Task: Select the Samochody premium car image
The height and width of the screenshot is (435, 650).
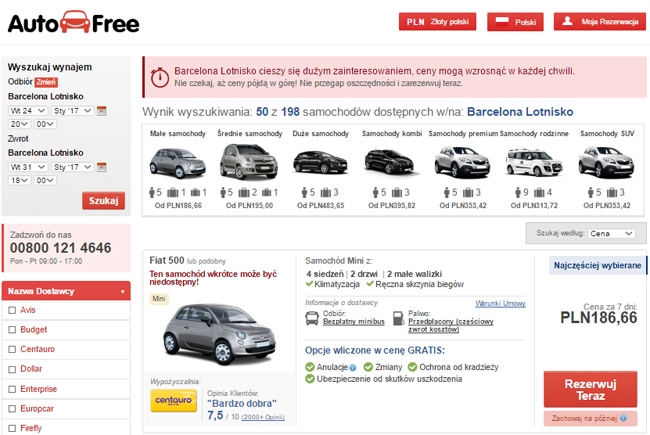Action: pyautogui.click(x=461, y=162)
